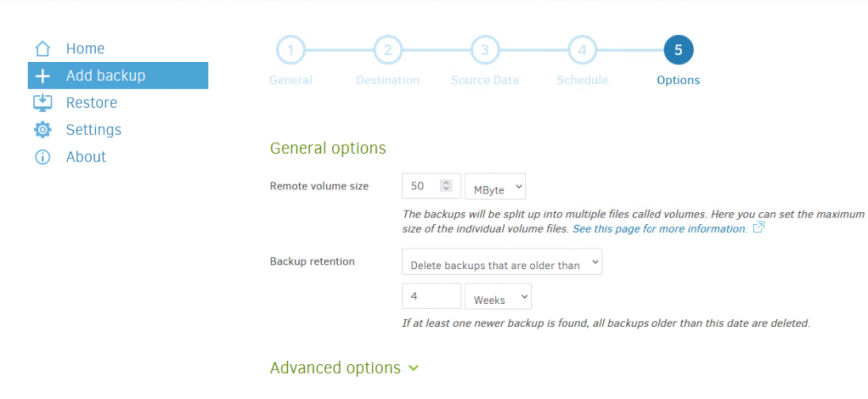Click the Home house icon
This screenshot has width=868, height=399.
(42, 49)
